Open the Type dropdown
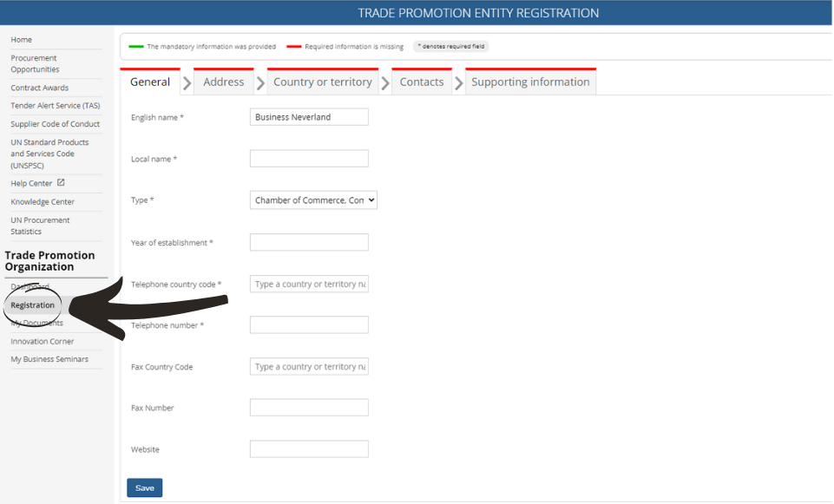Viewport: 834px width, 504px height. [313, 200]
